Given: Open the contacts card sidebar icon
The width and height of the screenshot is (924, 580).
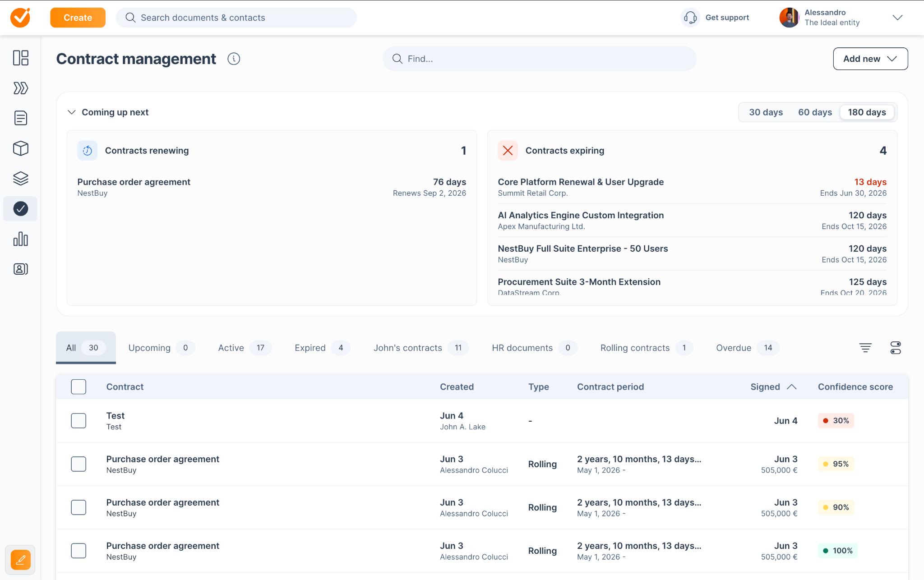Looking at the screenshot, I should 21,269.
